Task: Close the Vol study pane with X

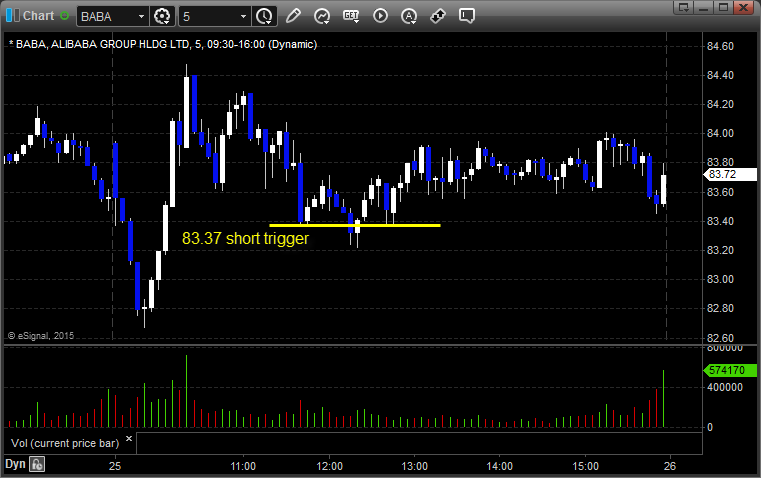Action: [x=129, y=439]
